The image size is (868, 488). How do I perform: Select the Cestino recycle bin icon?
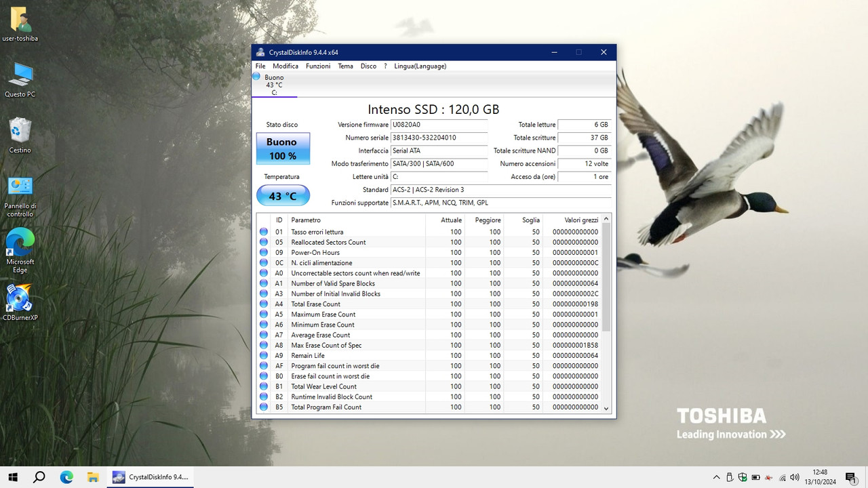(20, 136)
